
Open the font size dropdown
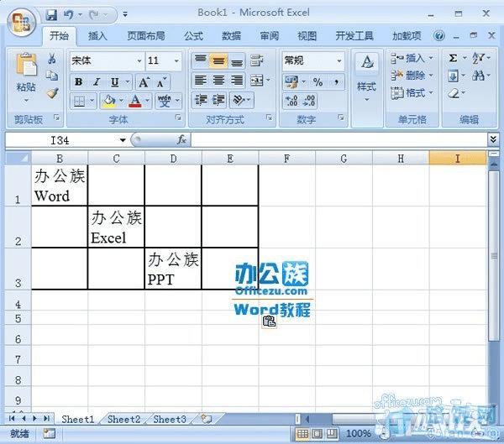point(176,60)
